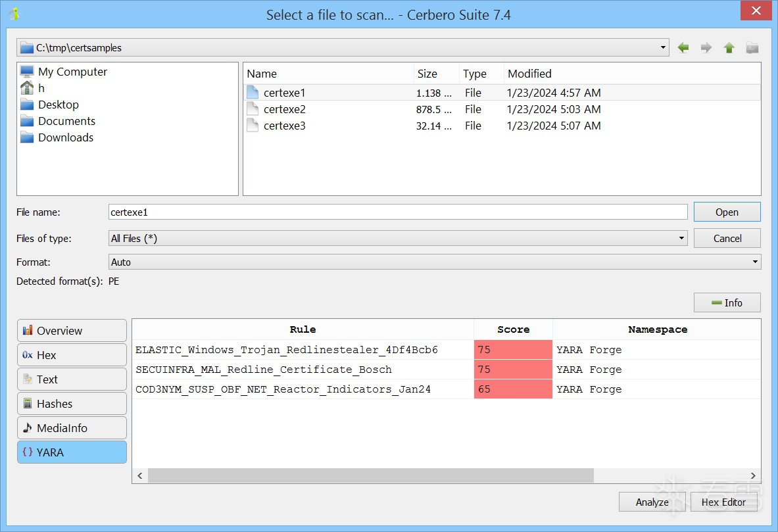
Task: Go up one folder with green arrow
Action: 729,47
